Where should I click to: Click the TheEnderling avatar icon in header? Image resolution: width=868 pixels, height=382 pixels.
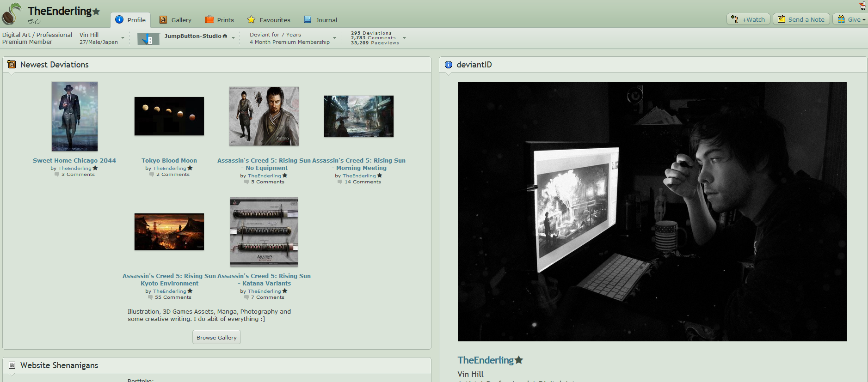coord(12,14)
